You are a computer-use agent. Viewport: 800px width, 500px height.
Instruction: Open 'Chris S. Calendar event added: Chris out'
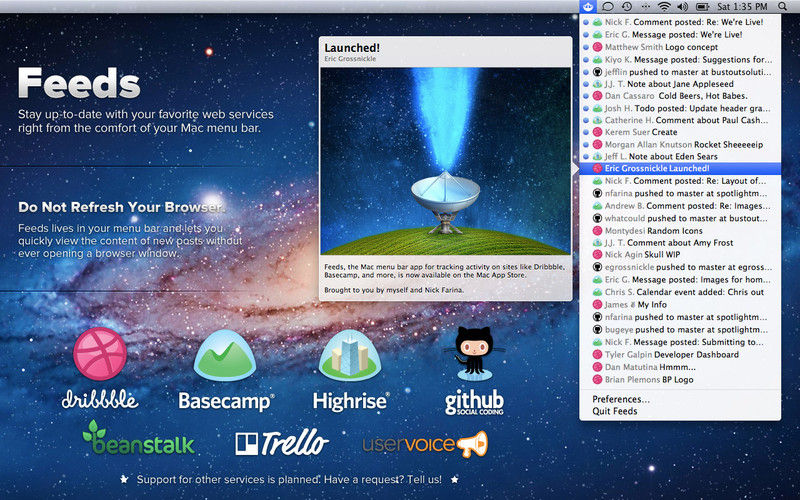[680, 292]
